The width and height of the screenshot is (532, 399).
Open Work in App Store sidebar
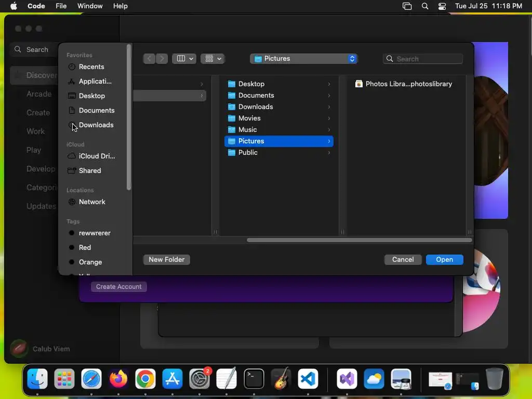[36, 131]
